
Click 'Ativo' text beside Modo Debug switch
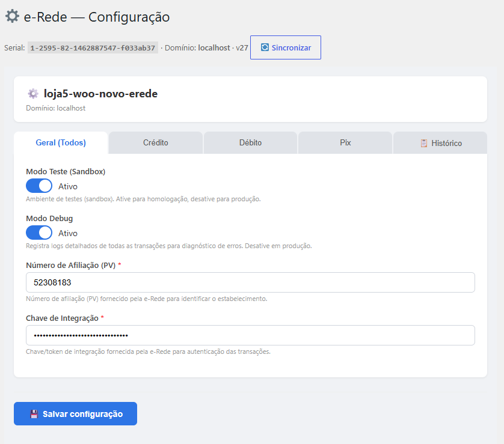68,233
